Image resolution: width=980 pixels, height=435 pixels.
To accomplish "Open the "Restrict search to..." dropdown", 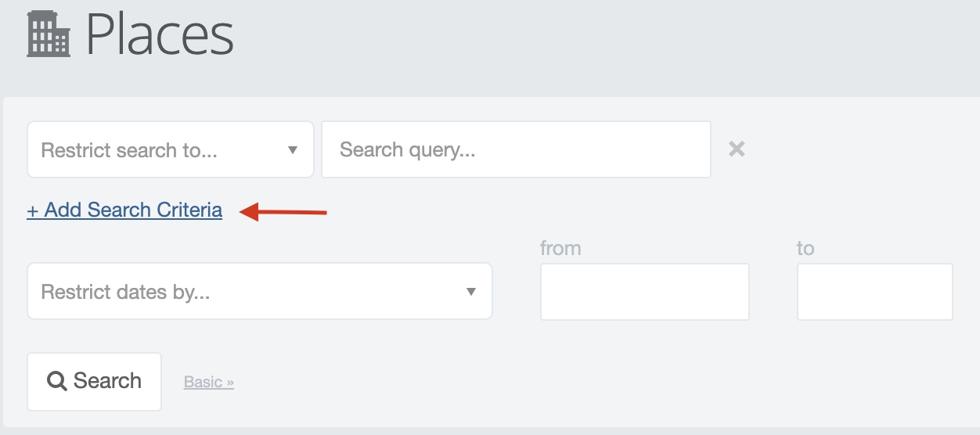I will pos(171,149).
